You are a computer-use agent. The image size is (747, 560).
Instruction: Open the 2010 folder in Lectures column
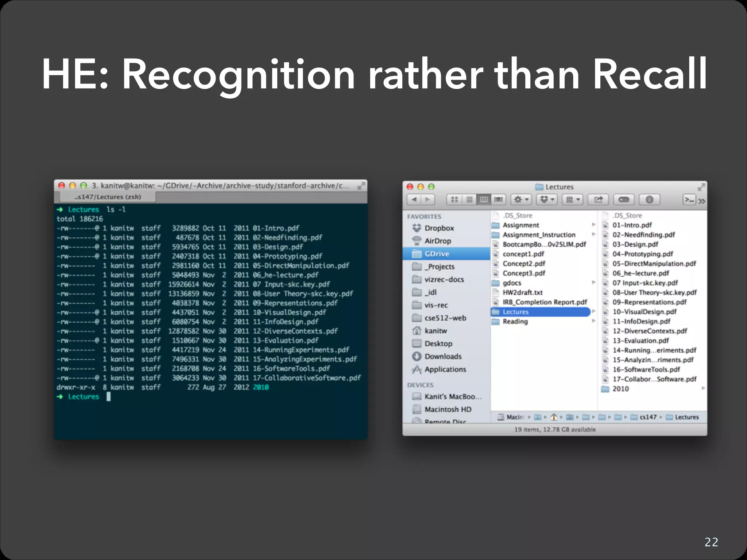coord(620,389)
